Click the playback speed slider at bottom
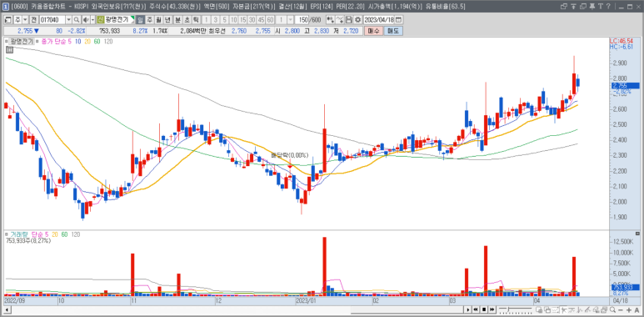Viewport: 644px width, 317px height. point(516,309)
